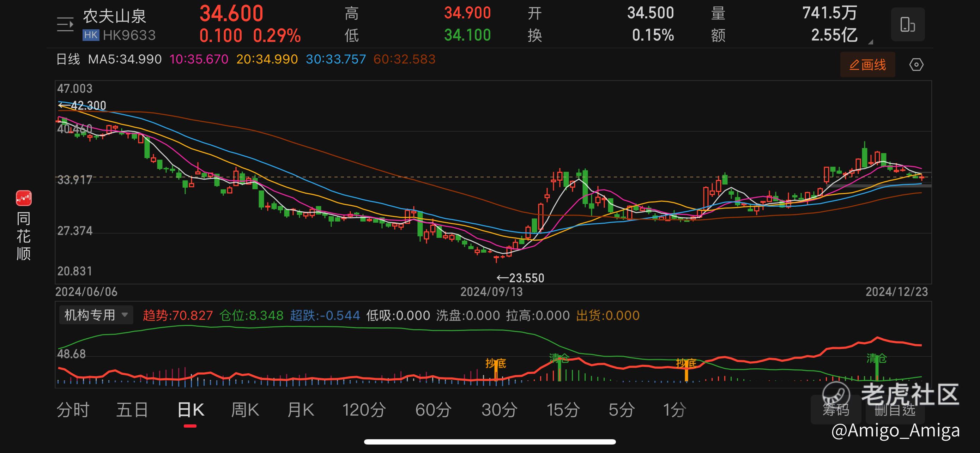Select the 日K tab

click(190, 410)
